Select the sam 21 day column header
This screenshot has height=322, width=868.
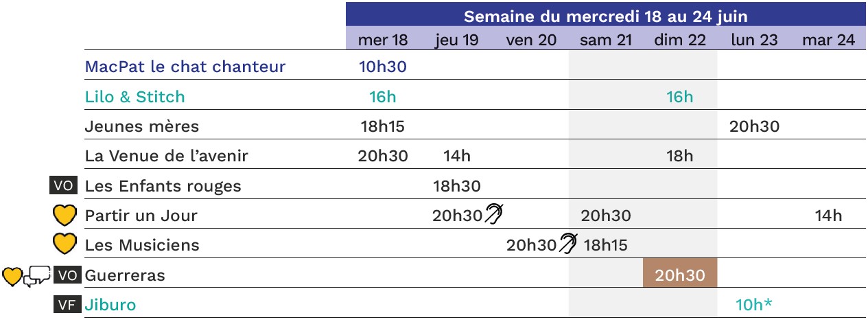tap(606, 40)
